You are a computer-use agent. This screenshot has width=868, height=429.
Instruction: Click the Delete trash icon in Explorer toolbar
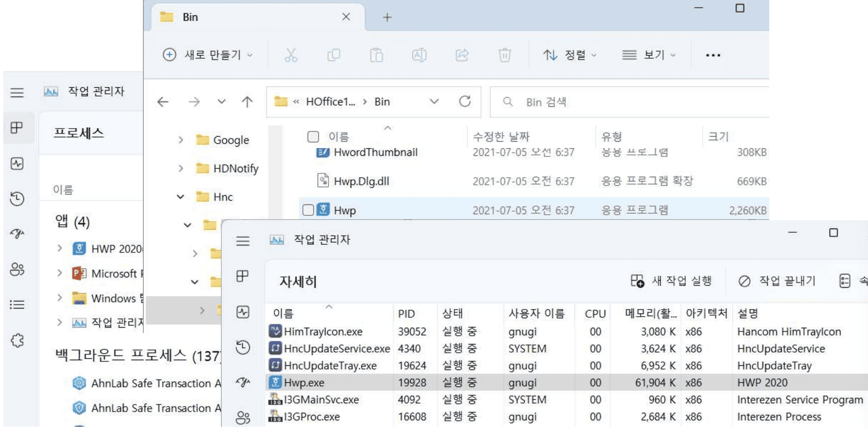coord(505,55)
